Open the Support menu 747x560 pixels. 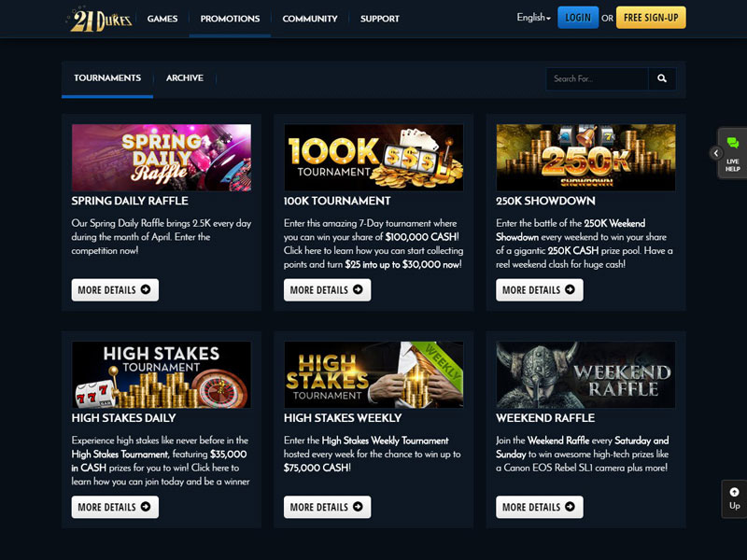pyautogui.click(x=380, y=19)
